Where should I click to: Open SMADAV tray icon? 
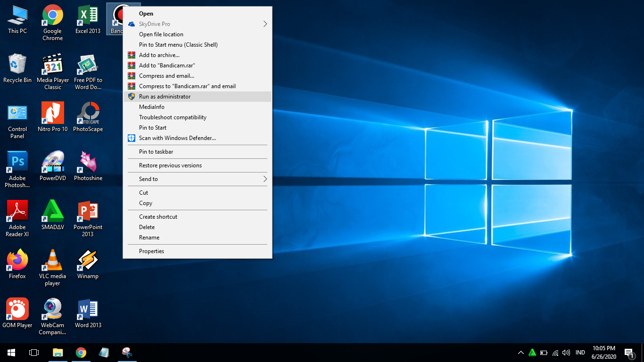(532, 353)
